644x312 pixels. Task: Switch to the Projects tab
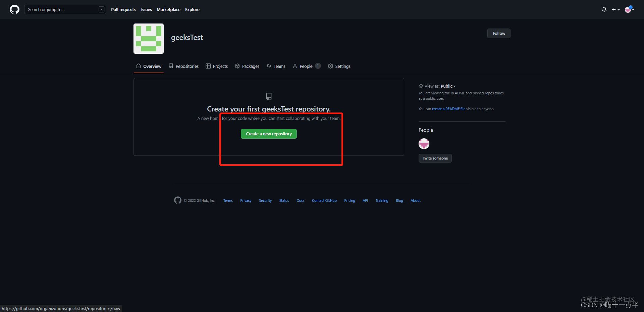pos(217,66)
